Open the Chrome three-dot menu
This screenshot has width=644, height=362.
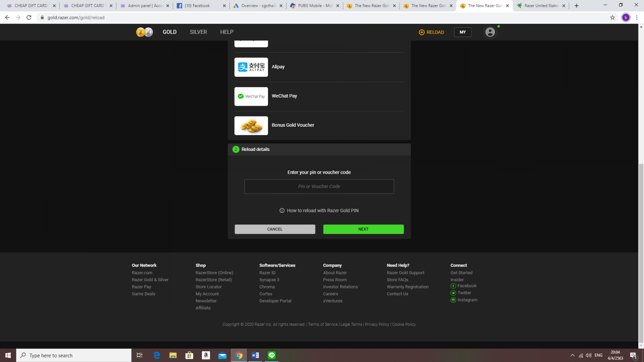[x=637, y=17]
